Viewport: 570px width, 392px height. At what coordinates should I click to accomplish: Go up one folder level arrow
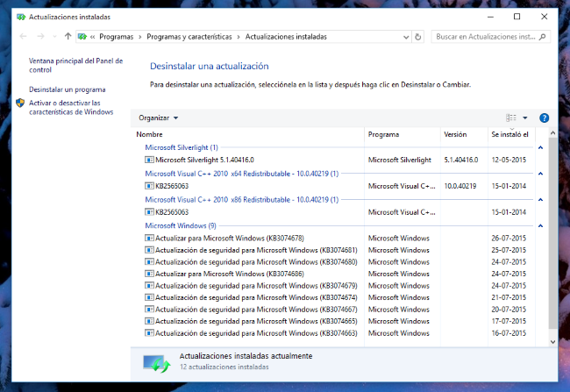pos(68,37)
